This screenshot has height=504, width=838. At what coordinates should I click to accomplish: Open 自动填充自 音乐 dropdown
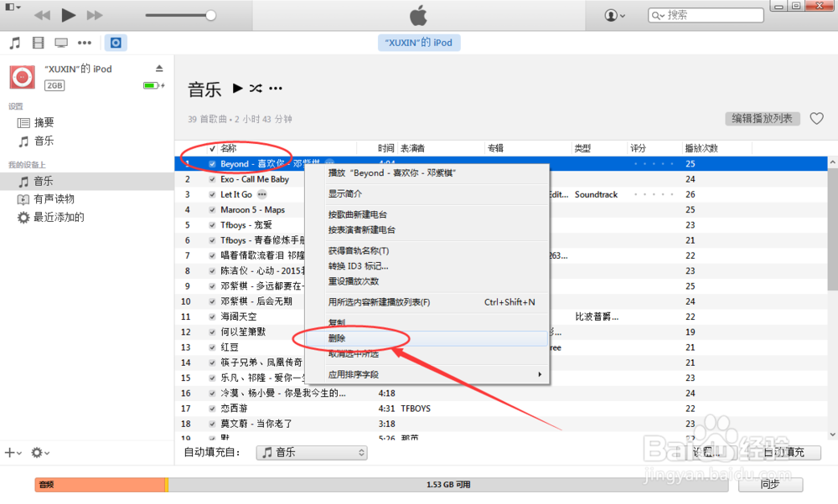click(x=312, y=453)
